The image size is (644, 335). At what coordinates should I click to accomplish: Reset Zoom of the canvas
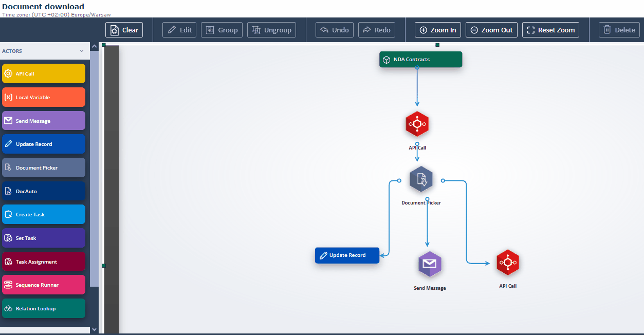(x=550, y=30)
